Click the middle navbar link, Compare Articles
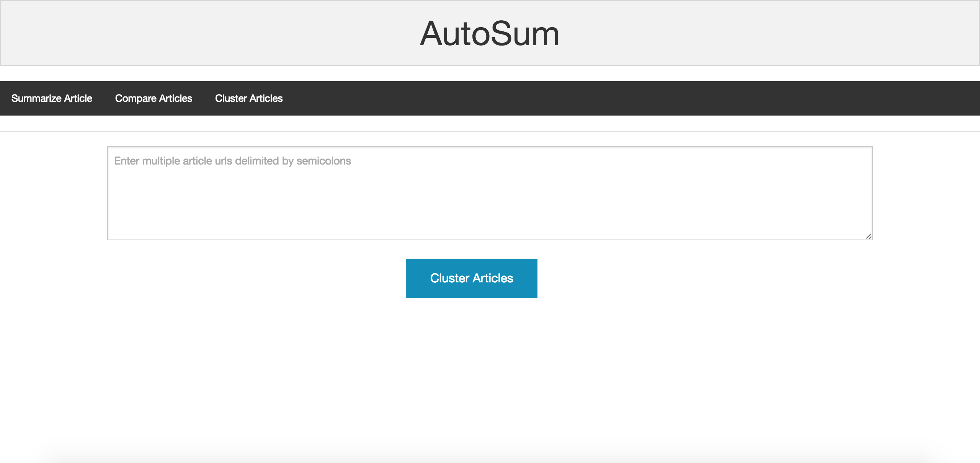Screen dimensions: 980x463 point(154,98)
